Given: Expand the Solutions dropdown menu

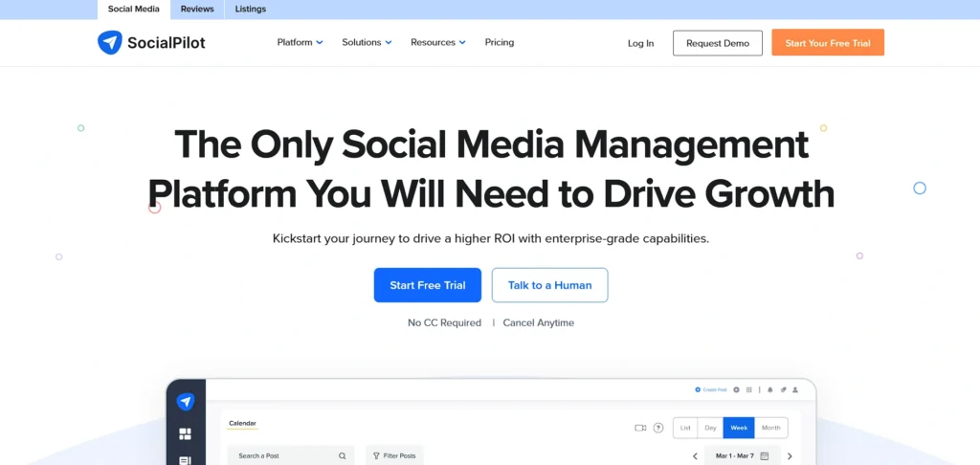Looking at the screenshot, I should [367, 42].
